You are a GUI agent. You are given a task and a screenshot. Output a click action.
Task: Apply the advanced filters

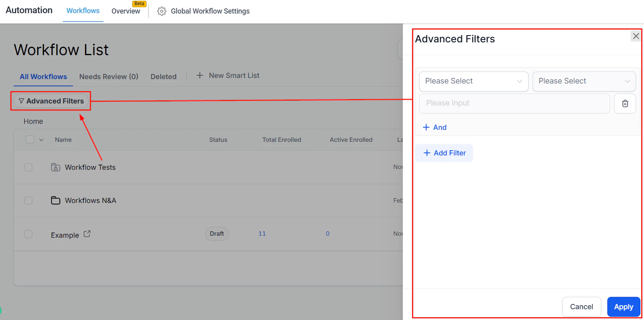pos(623,307)
